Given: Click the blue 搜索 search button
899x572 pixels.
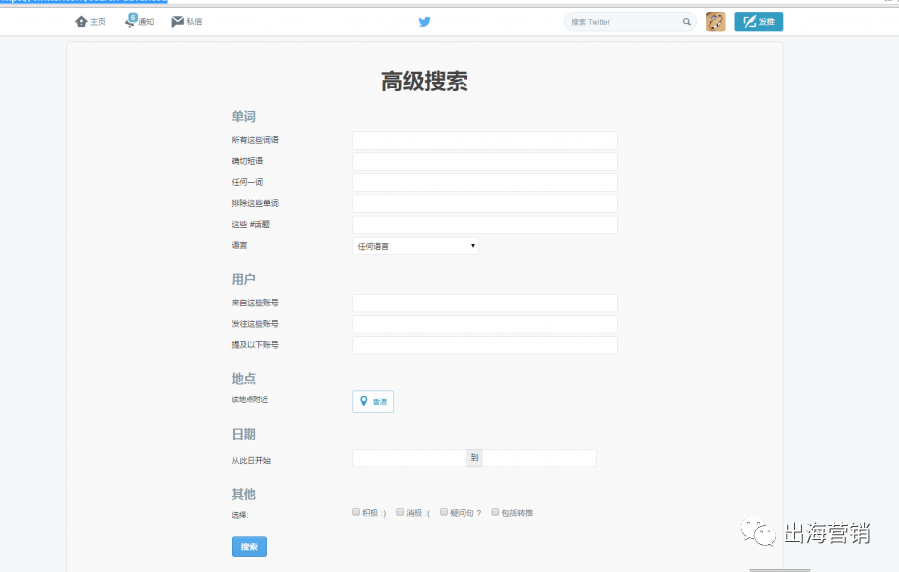Looking at the screenshot, I should click(x=249, y=547).
